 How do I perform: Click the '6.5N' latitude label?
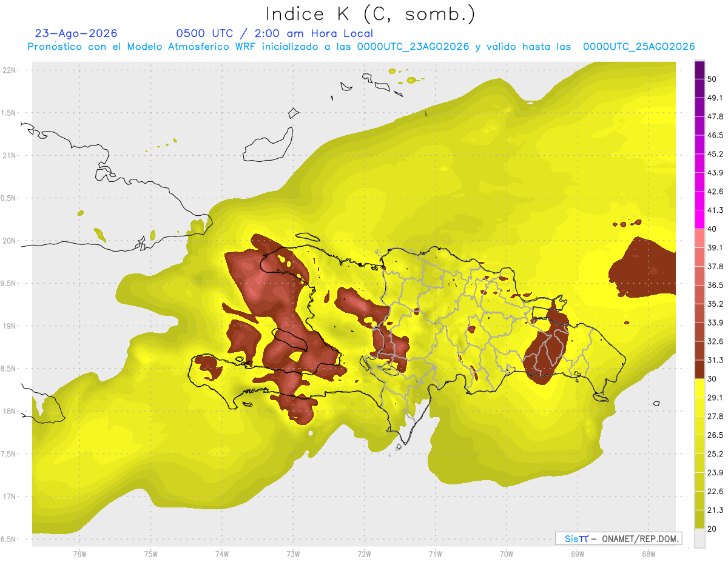(x=9, y=540)
